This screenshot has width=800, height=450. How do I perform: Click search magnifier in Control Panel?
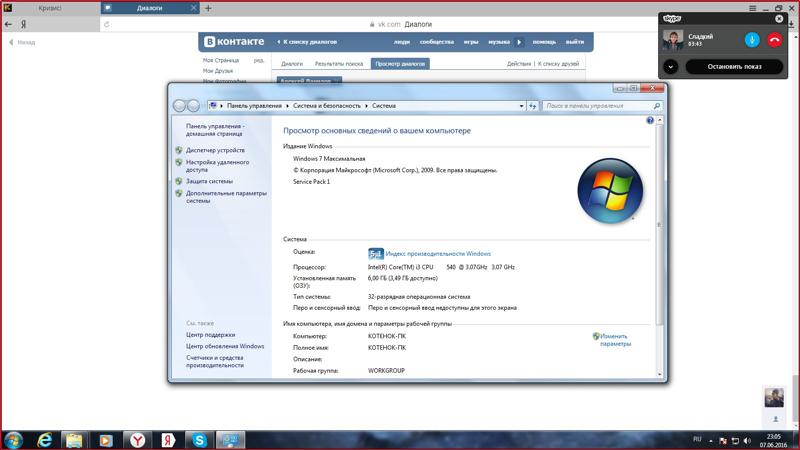coord(657,106)
